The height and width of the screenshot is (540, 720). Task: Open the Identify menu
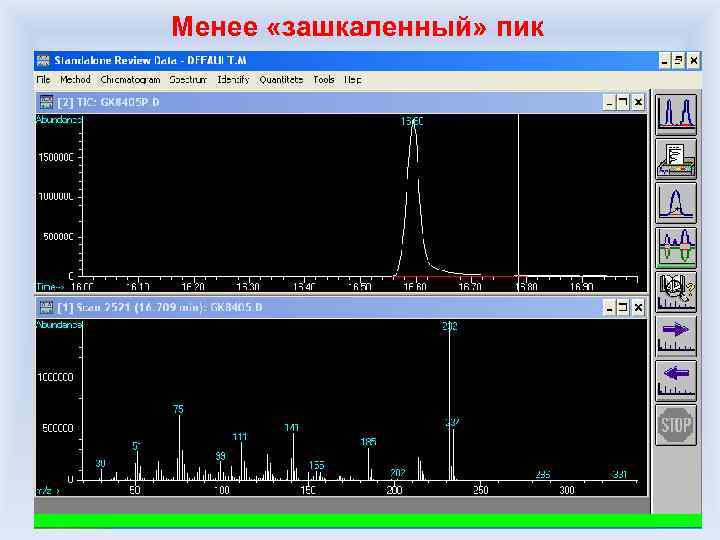233,79
